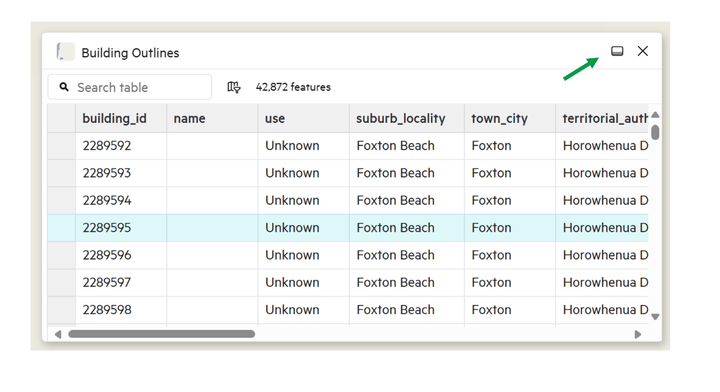
Task: Select building_id cell 2289598
Action: 121,310
